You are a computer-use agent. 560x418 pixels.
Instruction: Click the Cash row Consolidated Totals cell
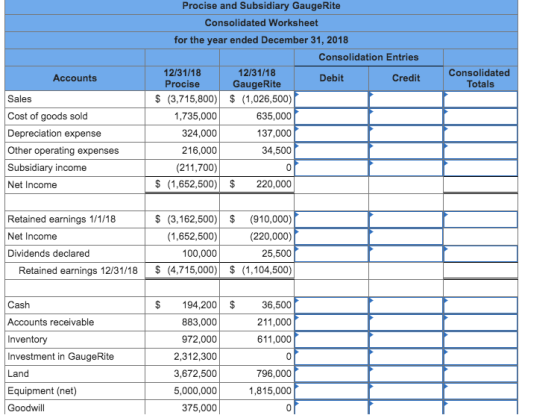click(x=481, y=305)
